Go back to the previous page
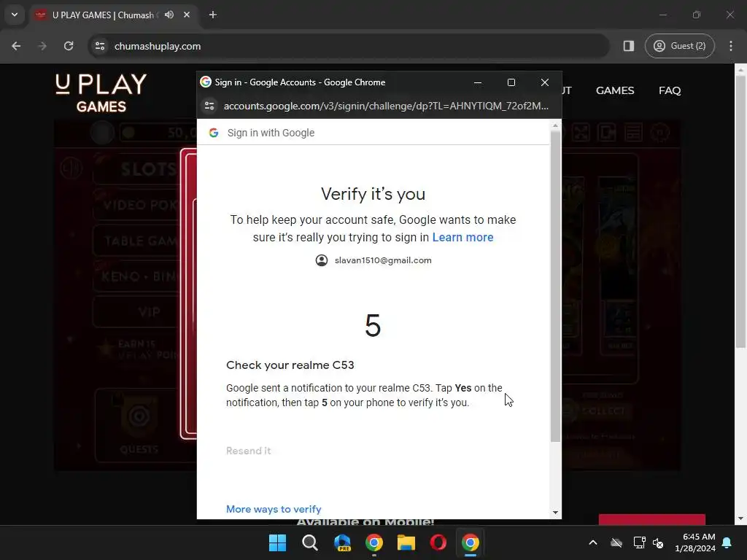The image size is (747, 560). [x=16, y=46]
